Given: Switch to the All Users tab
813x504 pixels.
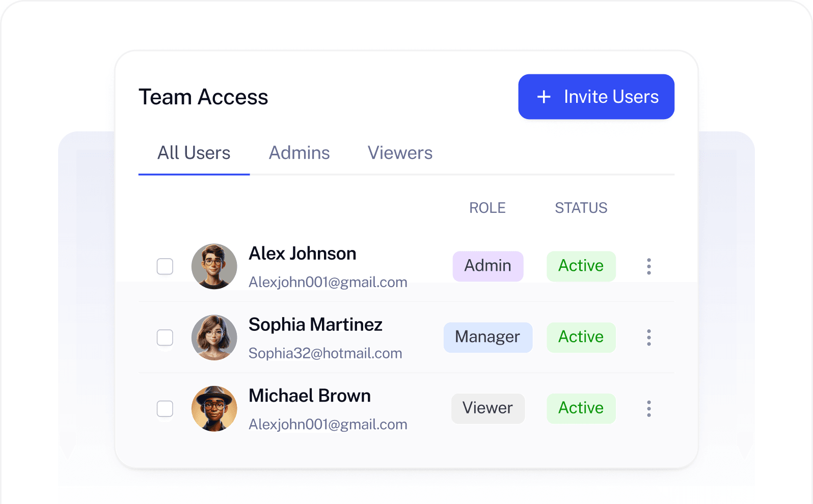Looking at the screenshot, I should (x=194, y=153).
